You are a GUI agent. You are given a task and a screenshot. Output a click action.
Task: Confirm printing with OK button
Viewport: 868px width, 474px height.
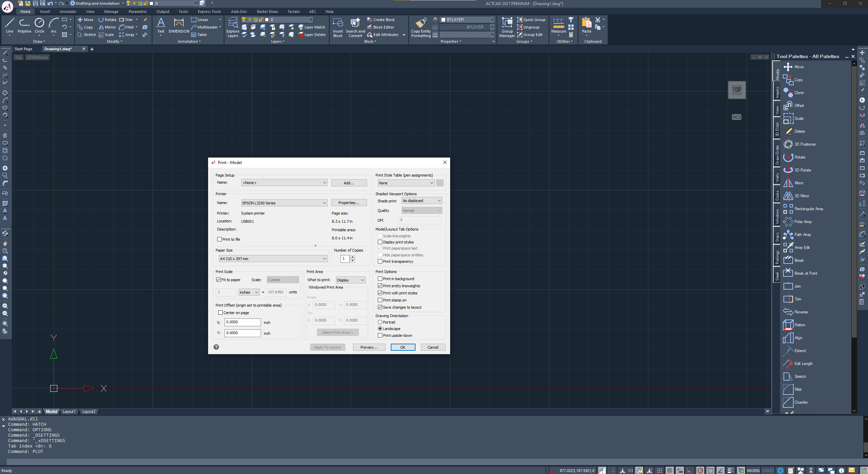pyautogui.click(x=403, y=347)
